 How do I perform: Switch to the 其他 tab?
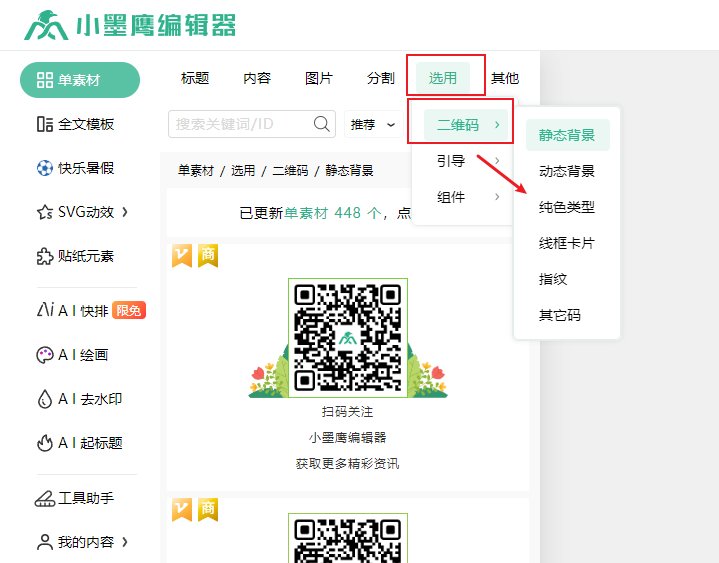pos(504,78)
